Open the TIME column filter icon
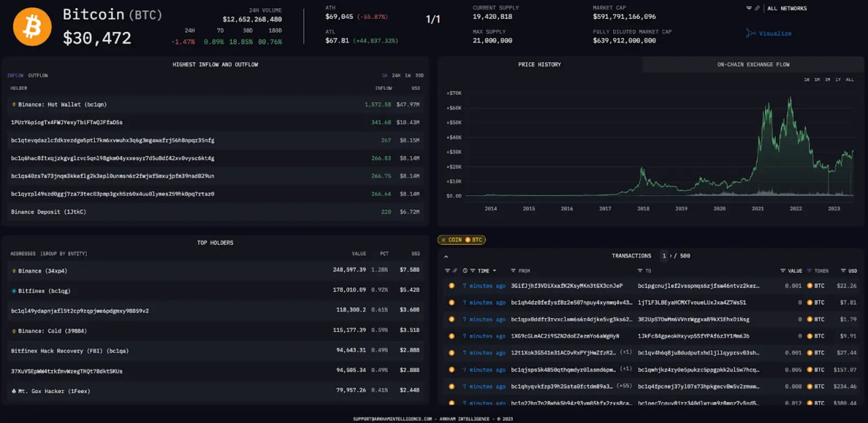The width and height of the screenshot is (868, 423). point(473,270)
